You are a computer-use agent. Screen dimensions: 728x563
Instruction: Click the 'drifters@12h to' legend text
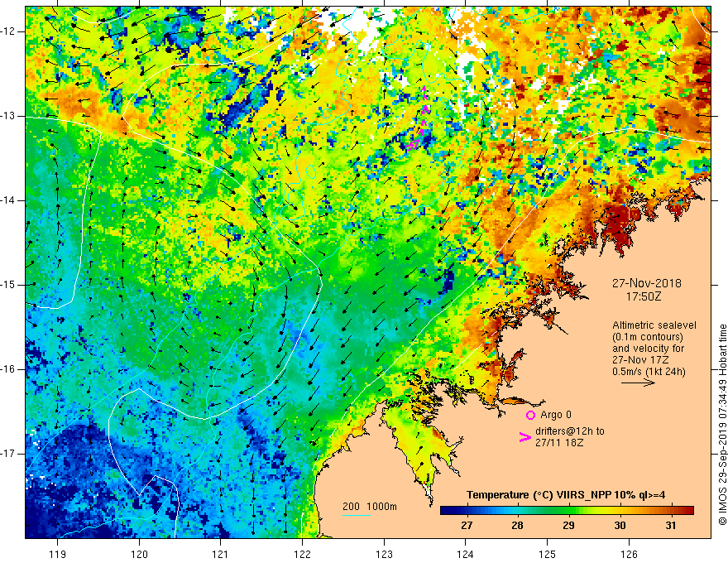point(570,431)
